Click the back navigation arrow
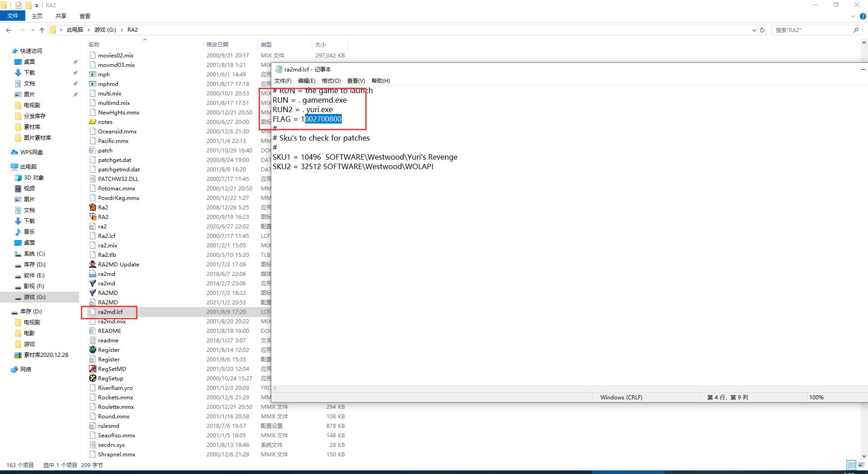This screenshot has width=868, height=474. tap(9, 30)
